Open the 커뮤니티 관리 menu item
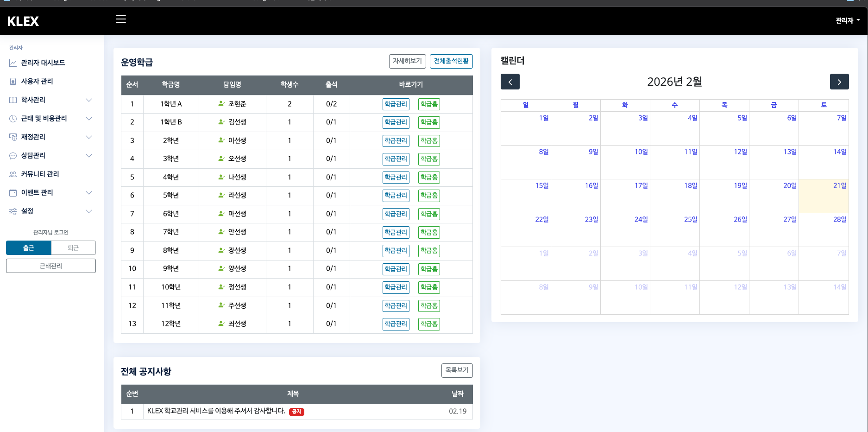This screenshot has height=432, width=868. click(x=42, y=174)
